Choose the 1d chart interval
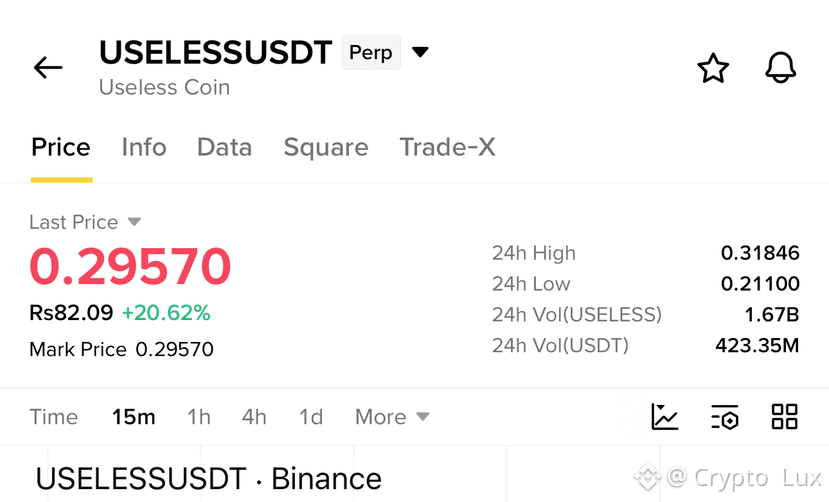The image size is (829, 502). (311, 417)
